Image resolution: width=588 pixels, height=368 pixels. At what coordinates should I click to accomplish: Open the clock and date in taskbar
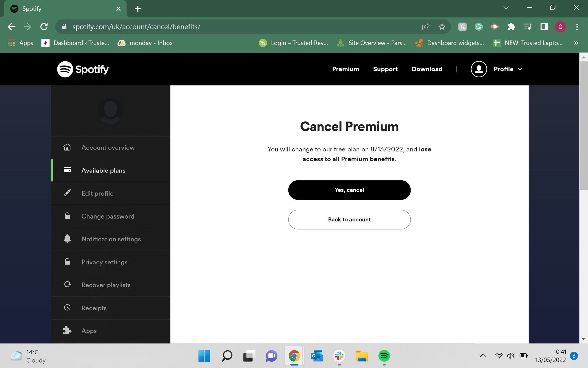[550, 356]
